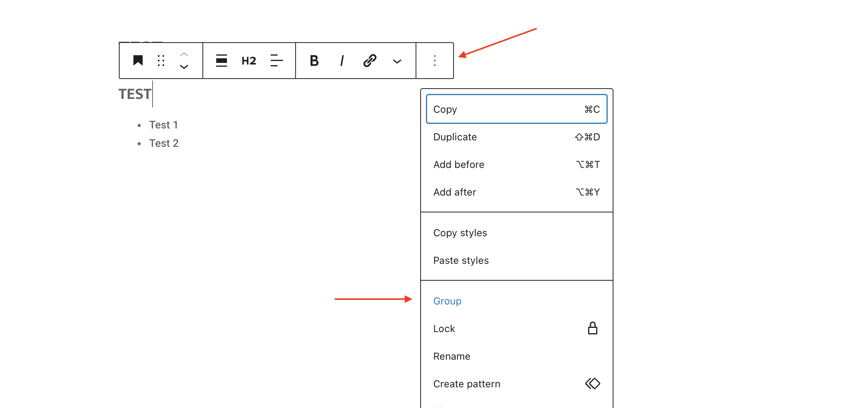Screen dimensions: 868x408
Task: Select the heading block type icon
Action: tap(138, 60)
